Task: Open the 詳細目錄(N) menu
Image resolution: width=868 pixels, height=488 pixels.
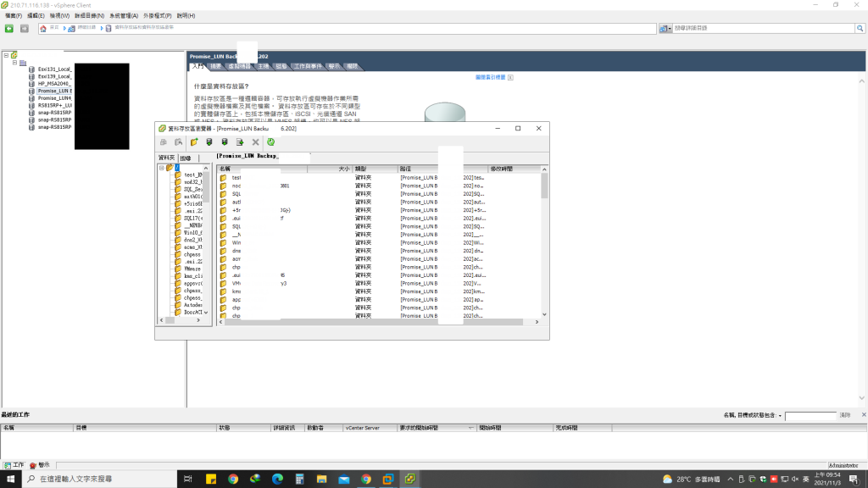Action: tap(89, 16)
